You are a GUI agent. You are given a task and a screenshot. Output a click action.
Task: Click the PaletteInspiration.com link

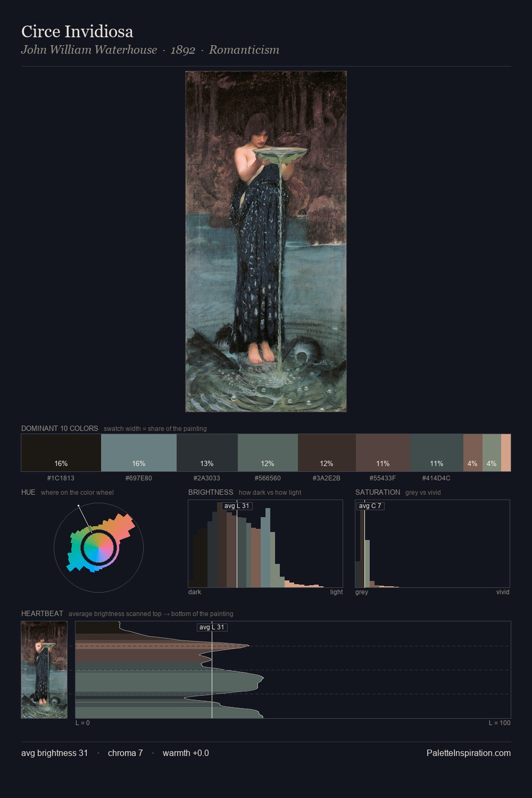pyautogui.click(x=469, y=753)
